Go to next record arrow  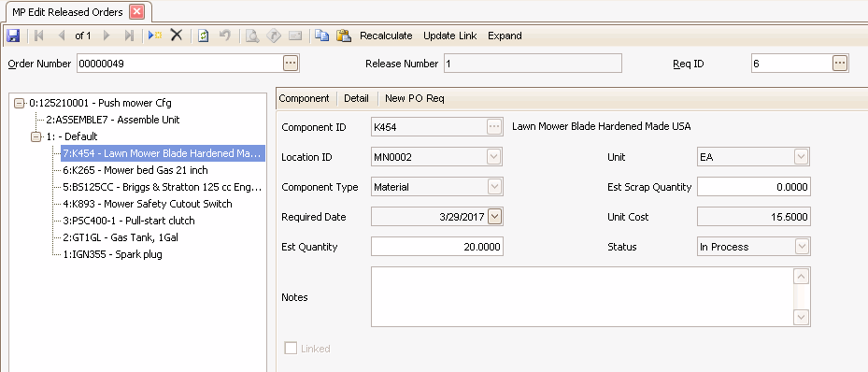[x=107, y=36]
